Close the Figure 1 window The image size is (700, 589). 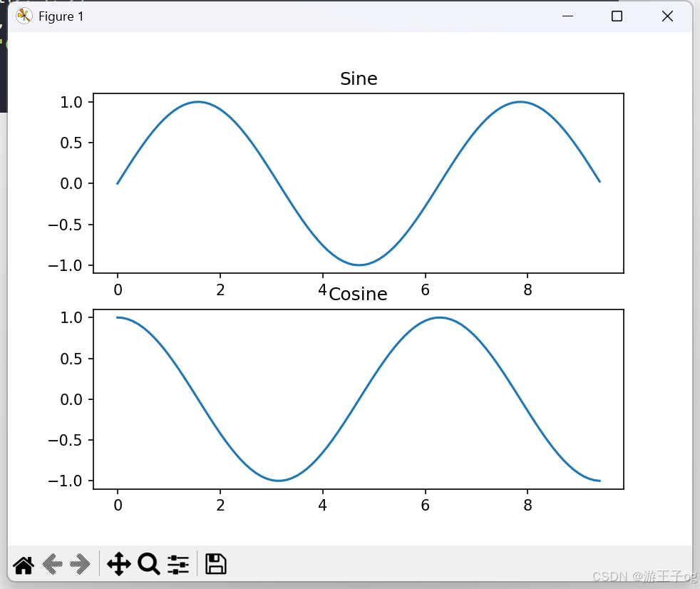pyautogui.click(x=667, y=16)
